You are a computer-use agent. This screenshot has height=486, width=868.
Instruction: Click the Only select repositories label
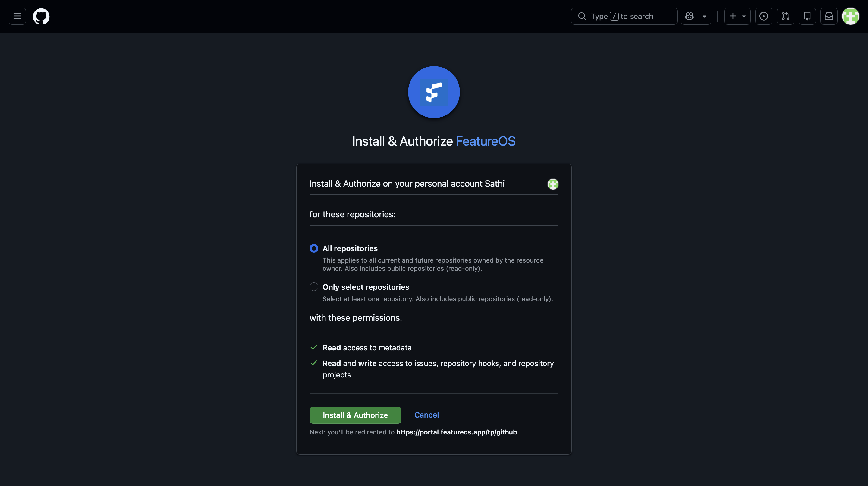tap(366, 287)
